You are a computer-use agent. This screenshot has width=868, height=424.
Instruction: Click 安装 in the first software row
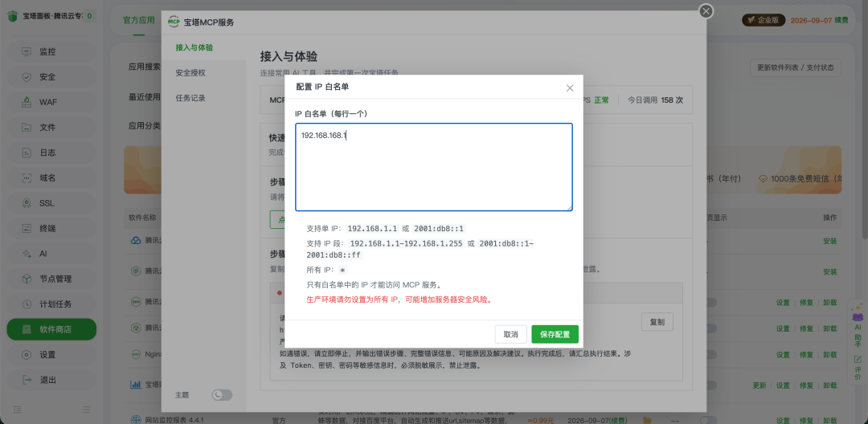tap(829, 241)
